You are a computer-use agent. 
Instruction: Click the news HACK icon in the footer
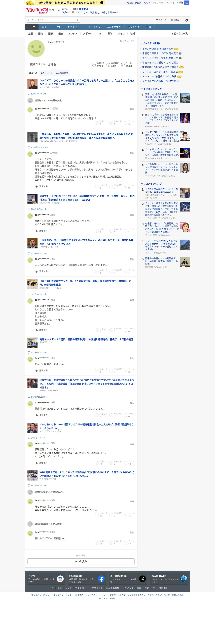click(x=184, y=579)
